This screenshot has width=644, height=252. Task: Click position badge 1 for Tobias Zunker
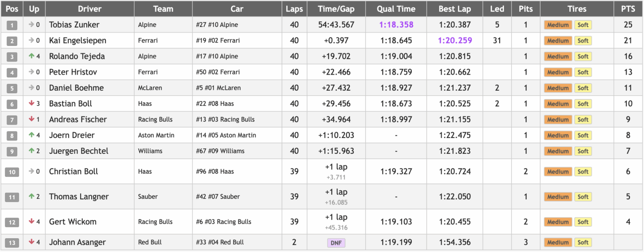pyautogui.click(x=12, y=25)
